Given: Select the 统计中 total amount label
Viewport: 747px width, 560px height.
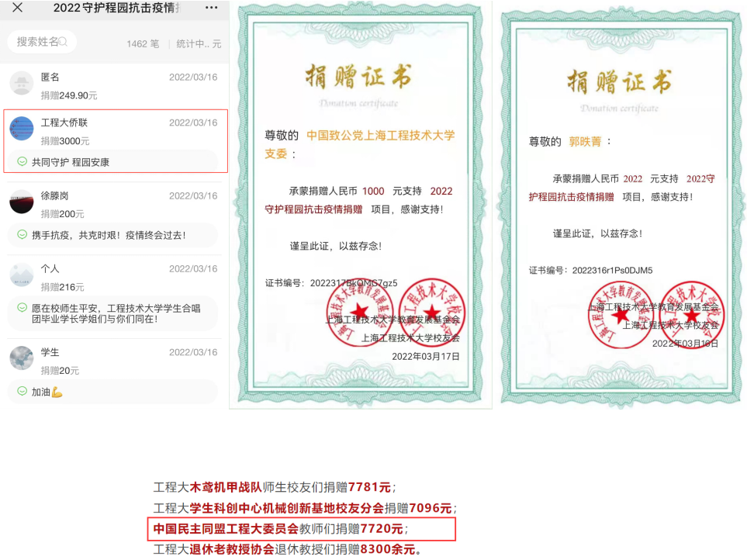Looking at the screenshot, I should click(x=199, y=44).
